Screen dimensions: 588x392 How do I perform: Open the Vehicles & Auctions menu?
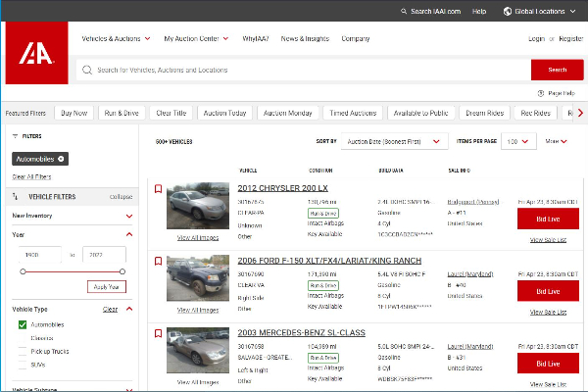(x=116, y=38)
